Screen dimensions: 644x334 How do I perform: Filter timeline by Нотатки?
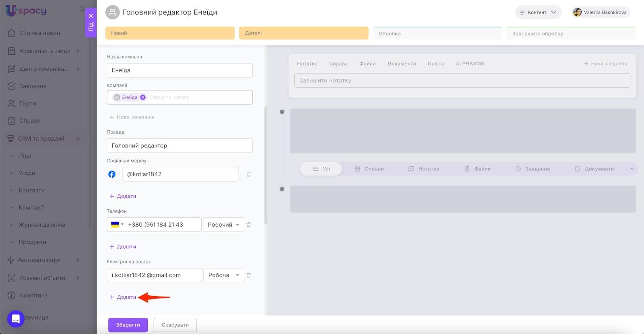click(x=424, y=169)
